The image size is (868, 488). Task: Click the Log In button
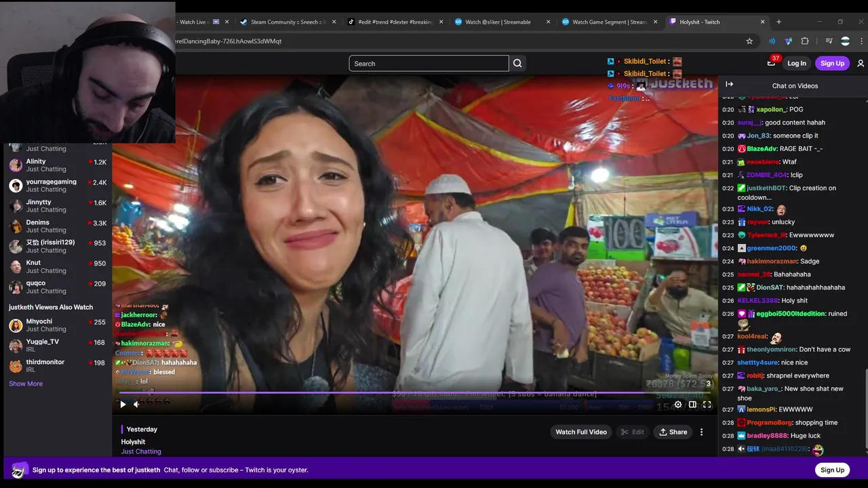click(797, 63)
